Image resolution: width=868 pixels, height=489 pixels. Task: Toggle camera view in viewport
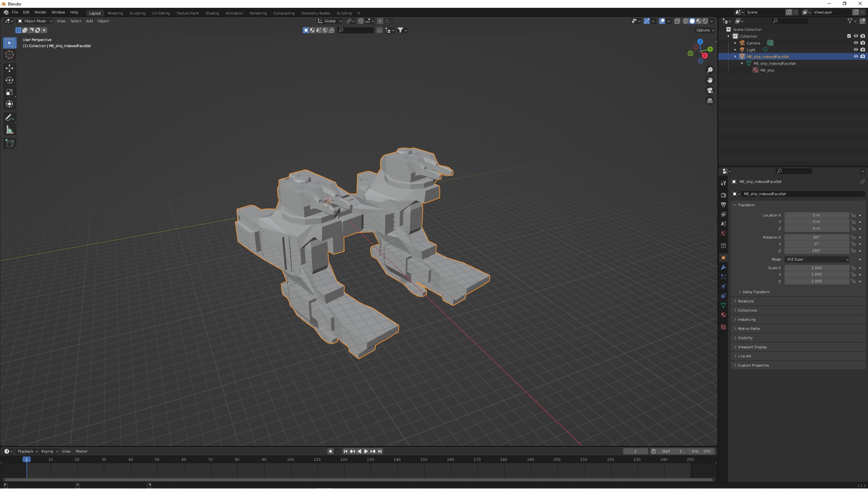click(710, 91)
